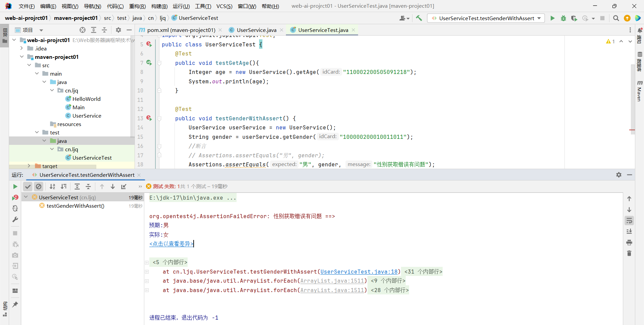
Task: Click maven-project01 breadcrumb
Action: click(76, 18)
